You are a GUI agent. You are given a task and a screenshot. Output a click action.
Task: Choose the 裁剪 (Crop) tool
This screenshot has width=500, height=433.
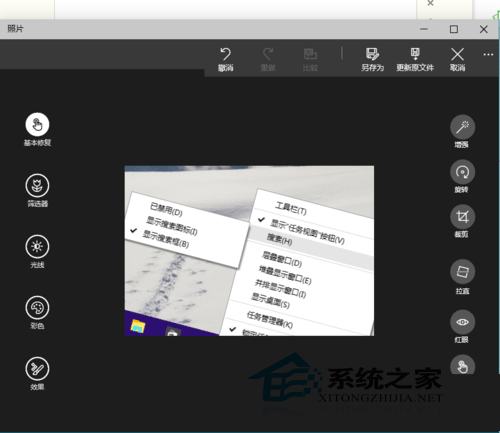(x=462, y=217)
